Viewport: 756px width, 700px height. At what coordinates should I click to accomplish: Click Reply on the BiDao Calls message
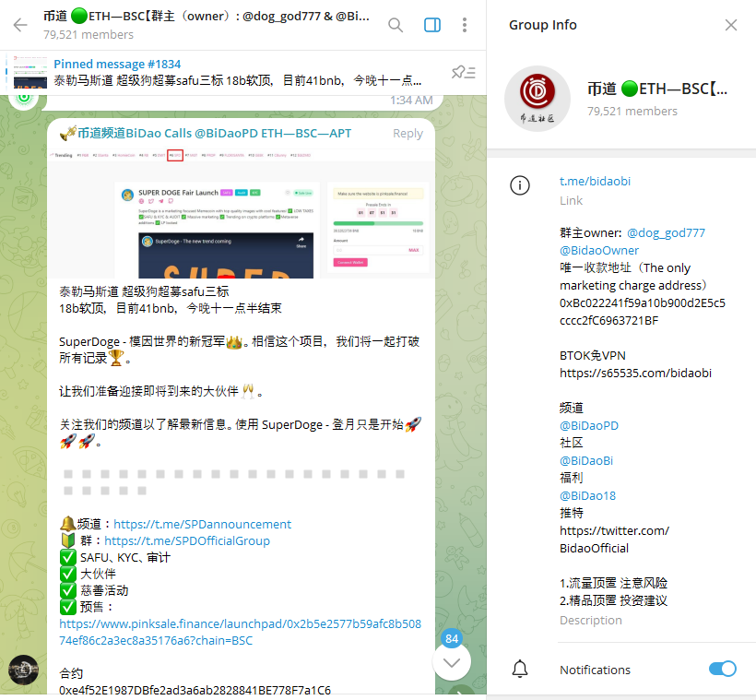(408, 133)
